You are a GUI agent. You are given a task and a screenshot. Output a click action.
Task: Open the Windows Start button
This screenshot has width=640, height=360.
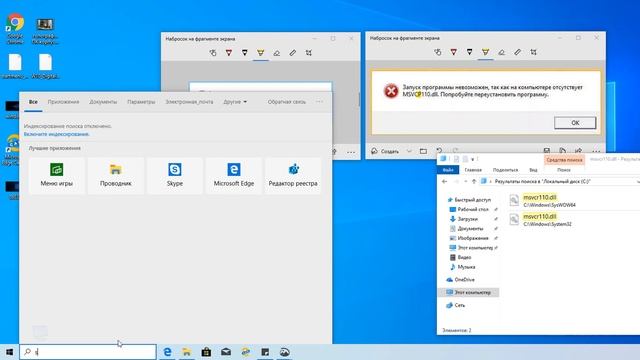click(9, 351)
